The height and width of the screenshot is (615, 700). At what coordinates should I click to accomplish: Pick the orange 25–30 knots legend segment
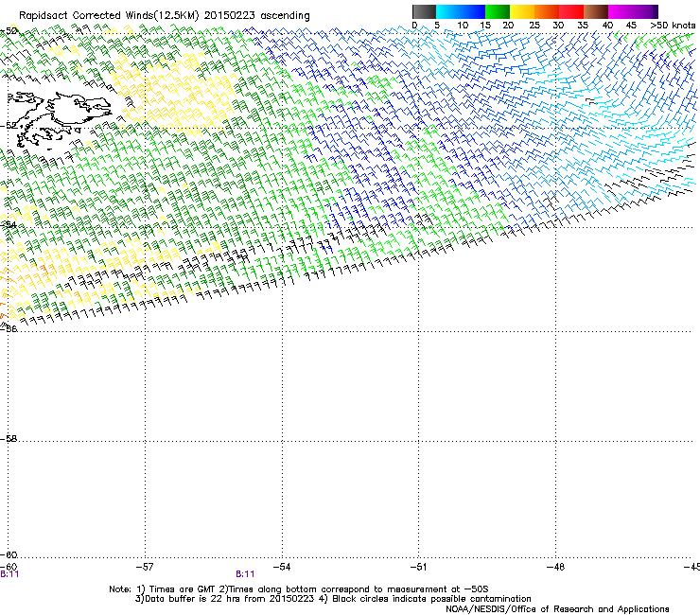coord(547,11)
